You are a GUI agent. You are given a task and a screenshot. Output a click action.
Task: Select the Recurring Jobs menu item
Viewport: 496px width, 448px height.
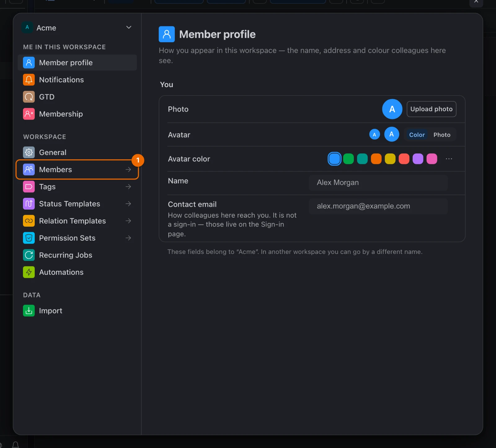[77, 255]
